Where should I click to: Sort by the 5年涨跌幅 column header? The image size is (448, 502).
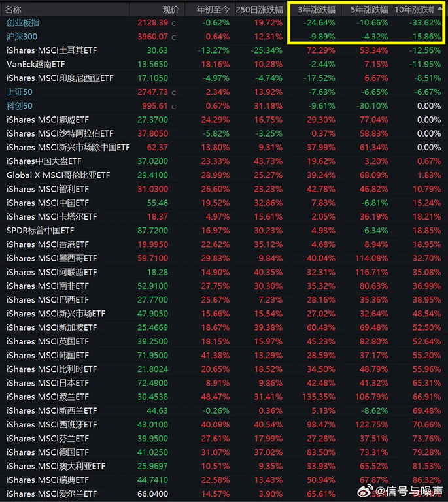[370, 10]
